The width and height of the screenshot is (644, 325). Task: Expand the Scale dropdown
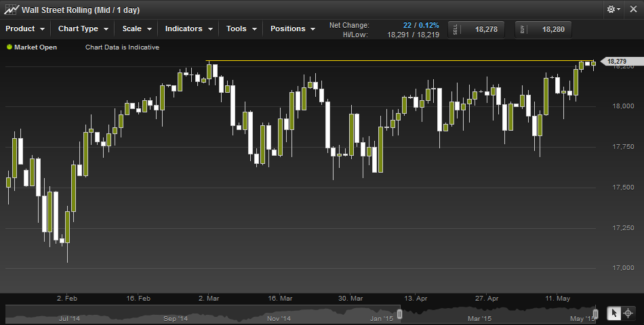coord(137,29)
